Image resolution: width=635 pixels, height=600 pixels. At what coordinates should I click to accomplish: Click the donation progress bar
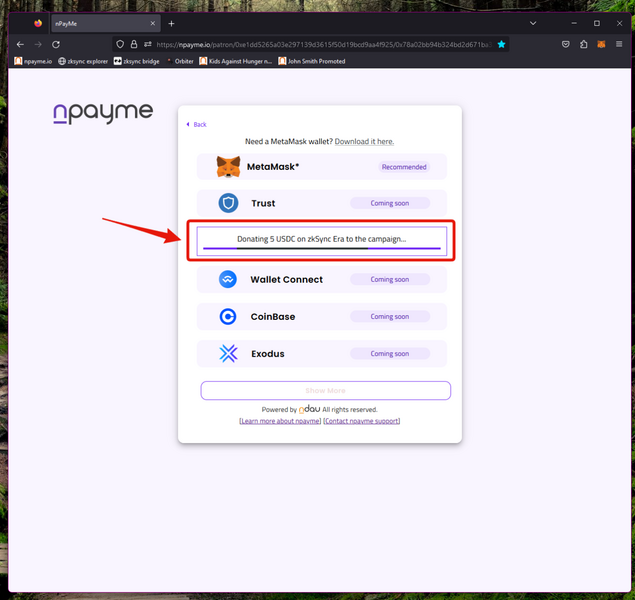coord(322,248)
